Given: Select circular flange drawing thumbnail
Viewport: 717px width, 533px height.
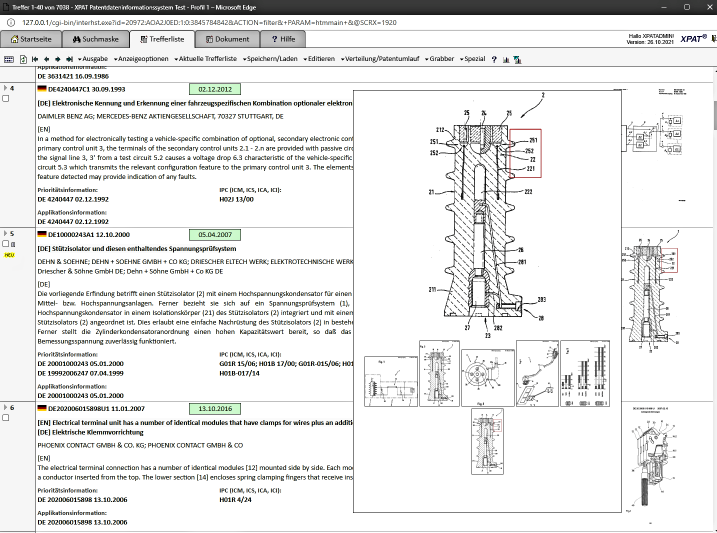Looking at the screenshot, I should [x=488, y=378].
